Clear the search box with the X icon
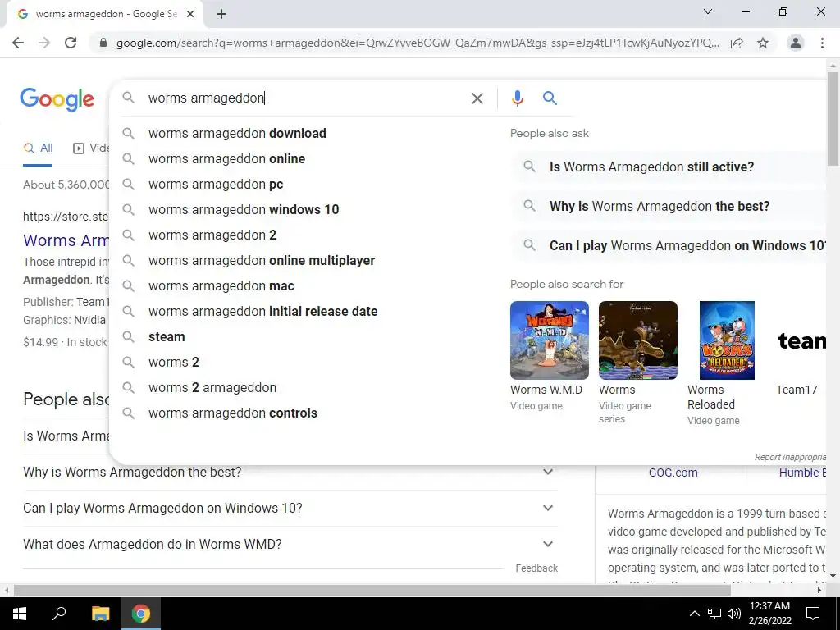The width and height of the screenshot is (840, 630). 477,98
